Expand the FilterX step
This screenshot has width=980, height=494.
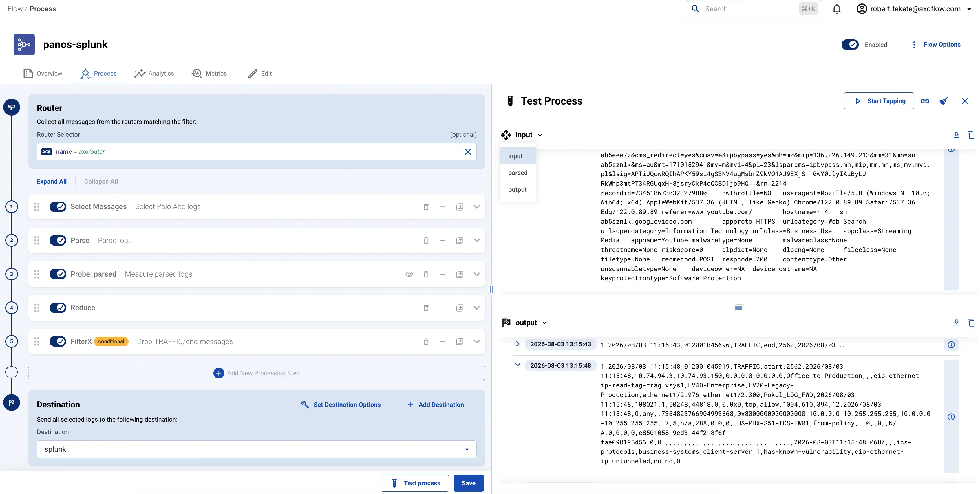click(x=477, y=341)
